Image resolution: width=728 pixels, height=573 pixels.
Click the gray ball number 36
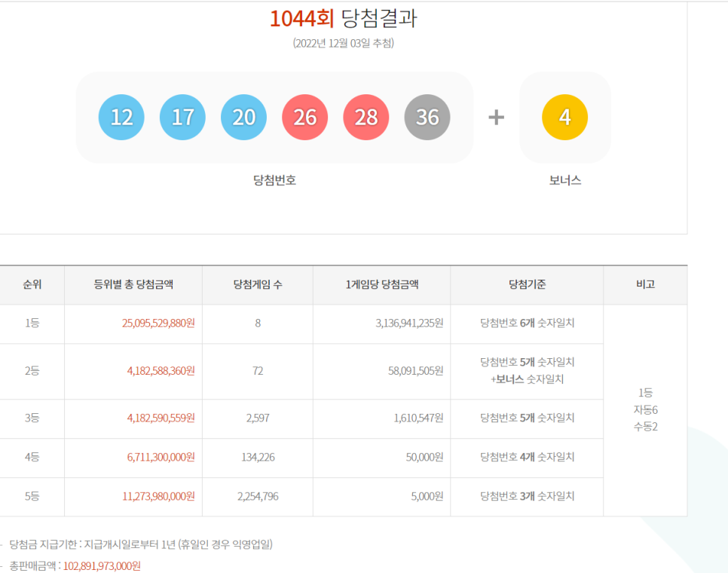pyautogui.click(x=427, y=117)
